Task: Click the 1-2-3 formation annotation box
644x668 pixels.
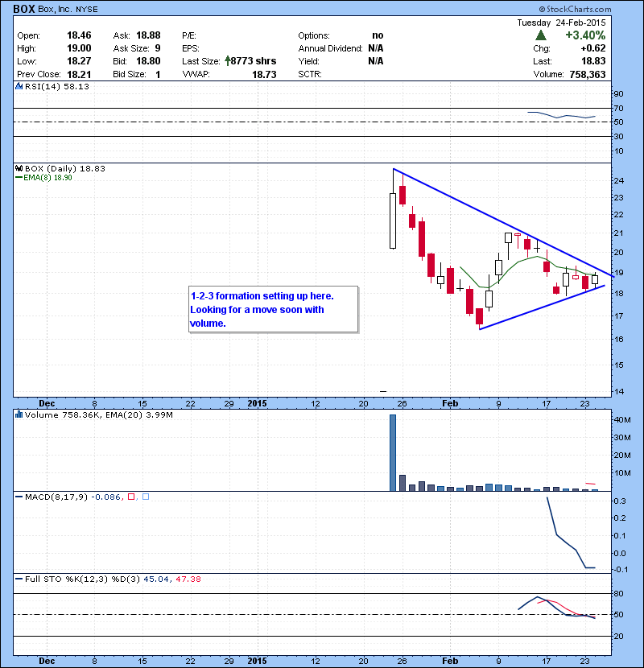Action: coord(273,309)
